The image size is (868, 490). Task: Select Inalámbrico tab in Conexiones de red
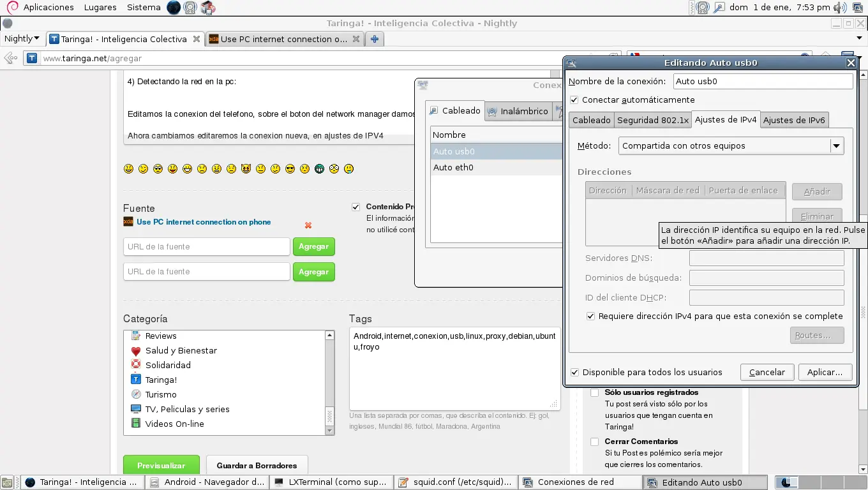(x=518, y=112)
